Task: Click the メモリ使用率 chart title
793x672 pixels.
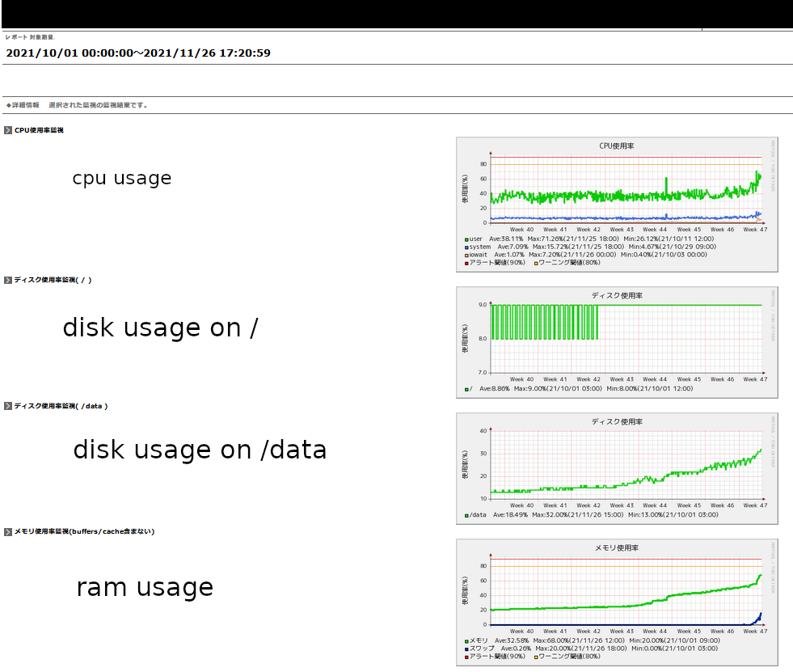Action: 617,547
